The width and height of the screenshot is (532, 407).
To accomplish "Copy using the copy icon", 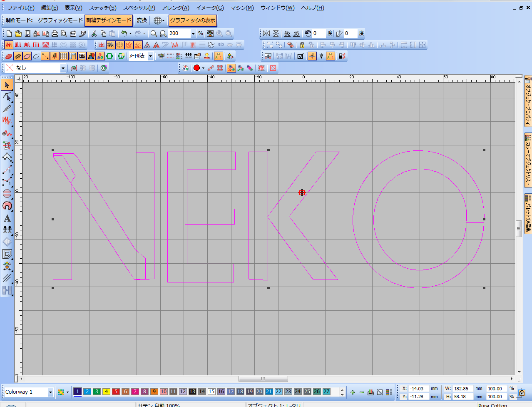I will pyautogui.click(x=103, y=33).
